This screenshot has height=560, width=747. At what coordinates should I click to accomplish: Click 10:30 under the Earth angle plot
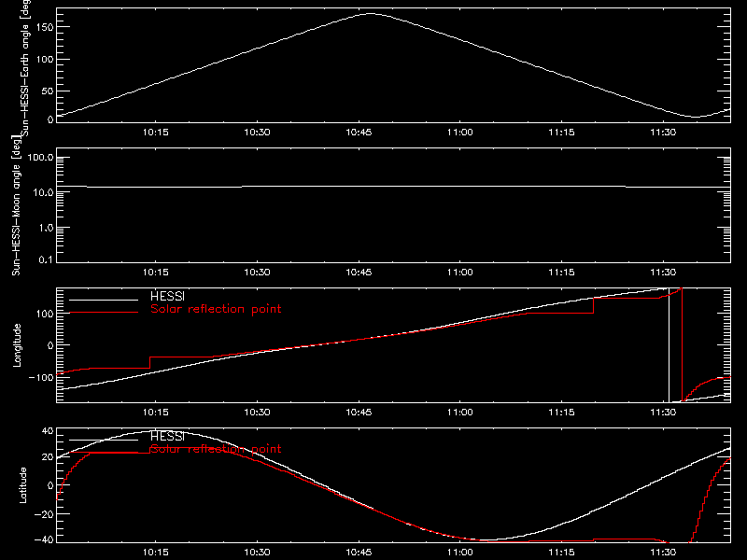coord(258,133)
